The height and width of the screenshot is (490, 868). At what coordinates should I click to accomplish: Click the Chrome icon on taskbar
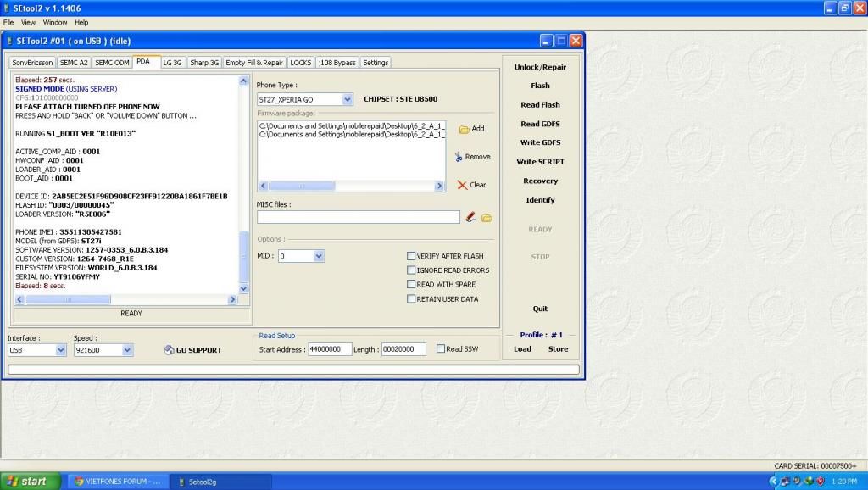tap(79, 482)
